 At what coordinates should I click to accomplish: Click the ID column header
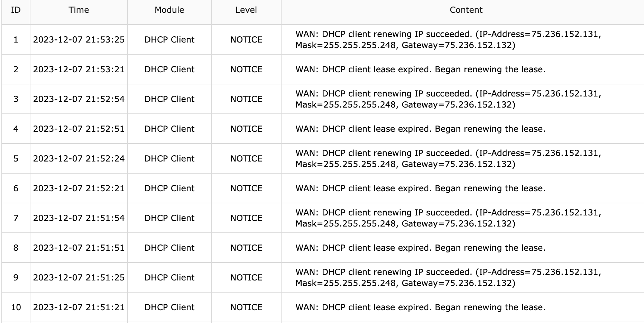16,10
